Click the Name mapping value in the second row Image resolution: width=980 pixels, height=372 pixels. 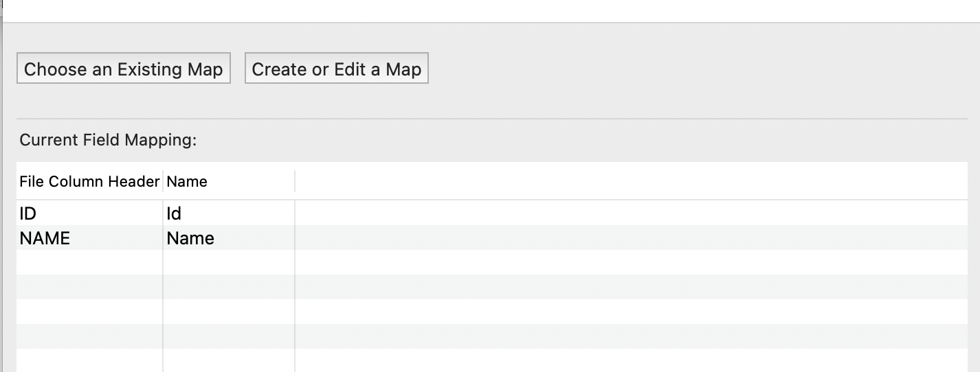(227, 238)
